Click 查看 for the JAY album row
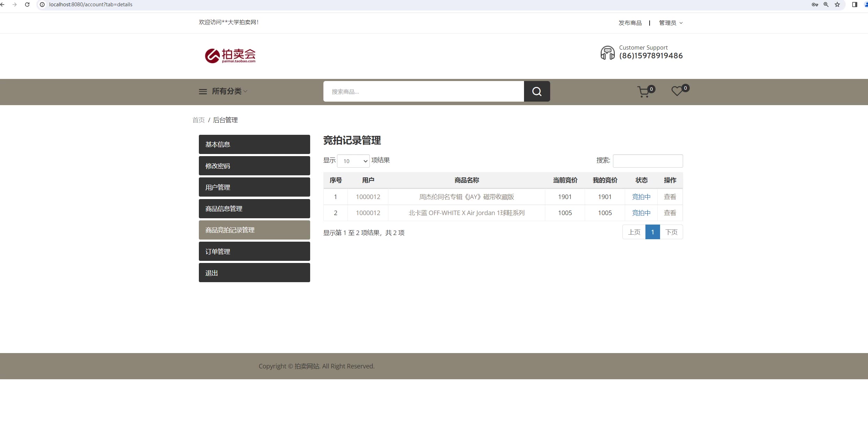 click(x=670, y=197)
